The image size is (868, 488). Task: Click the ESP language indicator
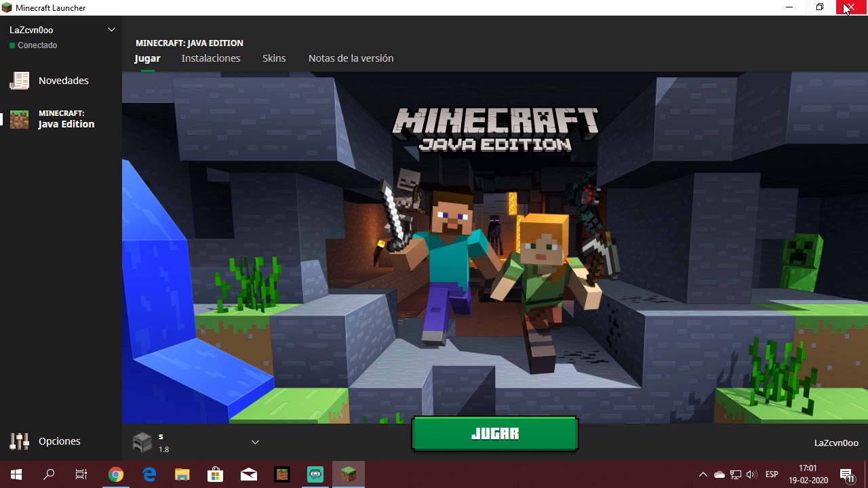pyautogui.click(x=772, y=474)
